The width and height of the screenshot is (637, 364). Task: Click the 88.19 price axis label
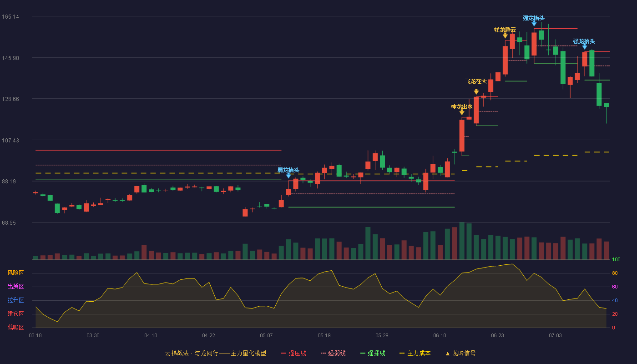(9, 181)
